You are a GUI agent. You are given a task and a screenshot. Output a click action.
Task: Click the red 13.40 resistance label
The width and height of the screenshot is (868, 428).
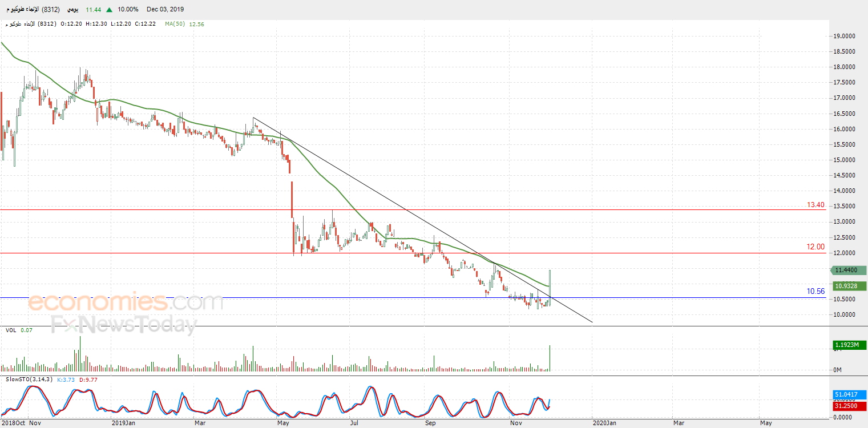815,205
